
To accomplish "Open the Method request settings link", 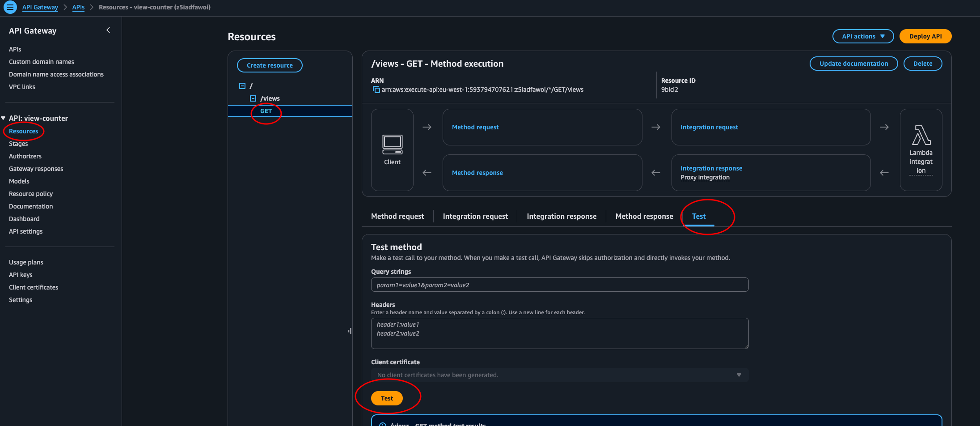I will (475, 127).
